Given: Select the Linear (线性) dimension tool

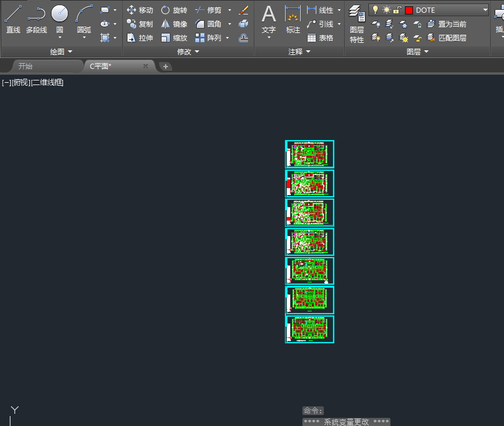Looking at the screenshot, I should (x=320, y=10).
